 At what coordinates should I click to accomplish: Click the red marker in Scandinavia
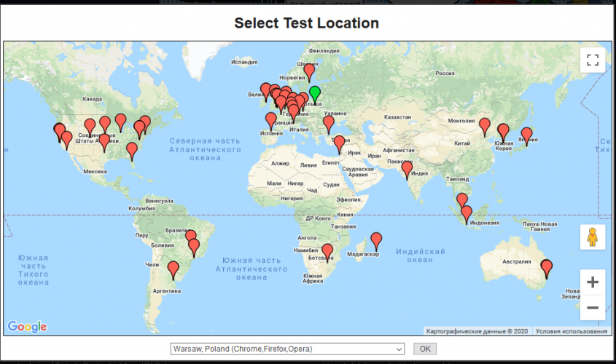coord(309,71)
